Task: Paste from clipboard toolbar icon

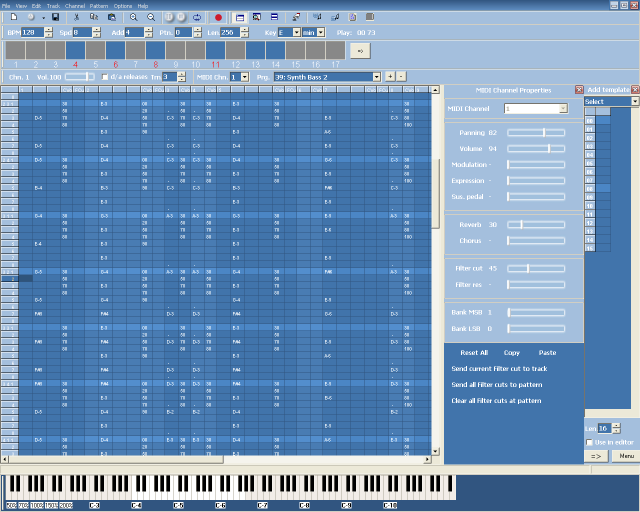Action: tap(111, 17)
